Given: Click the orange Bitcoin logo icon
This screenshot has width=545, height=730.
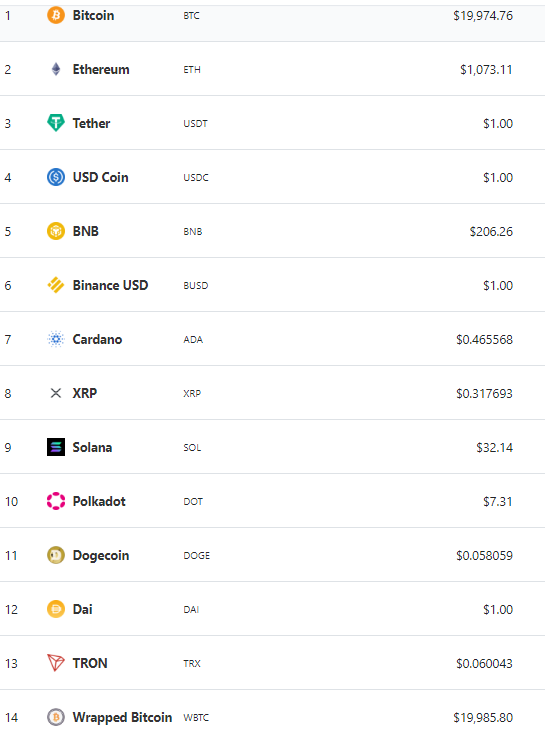Looking at the screenshot, I should 56,15.
